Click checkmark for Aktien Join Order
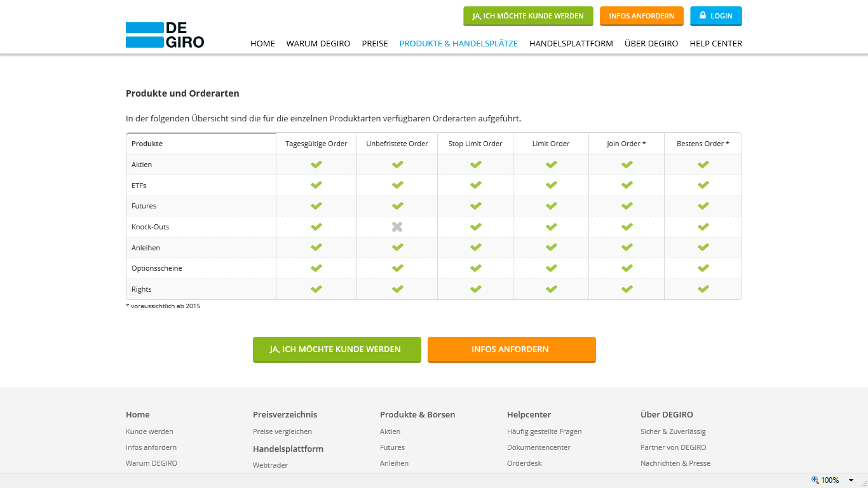This screenshot has height=488, width=868. (627, 165)
